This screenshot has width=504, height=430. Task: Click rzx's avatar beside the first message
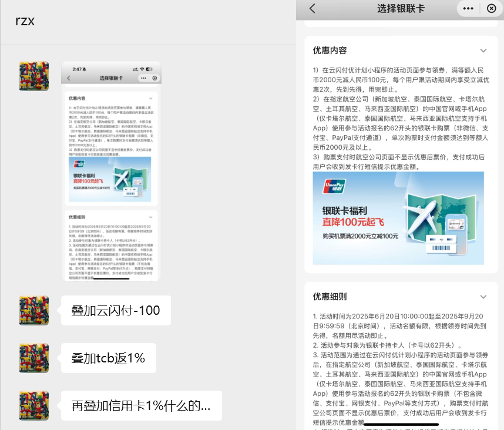point(33,76)
